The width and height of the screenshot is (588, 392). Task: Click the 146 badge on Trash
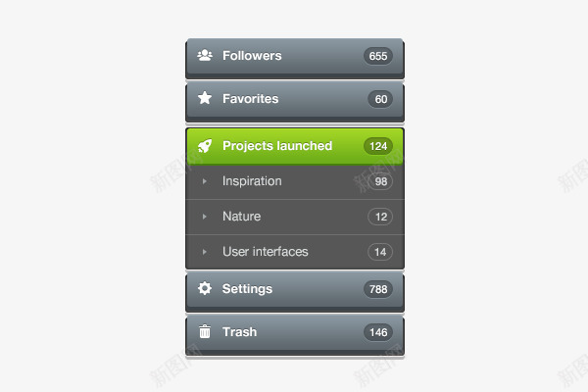[378, 332]
